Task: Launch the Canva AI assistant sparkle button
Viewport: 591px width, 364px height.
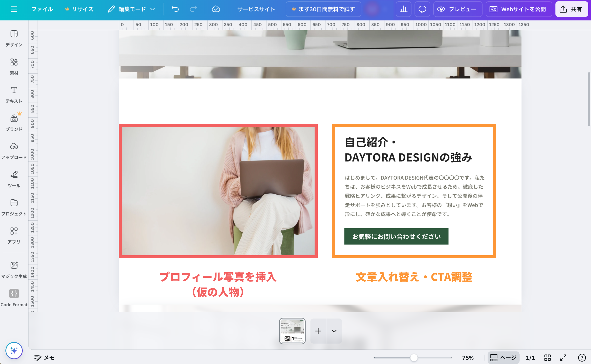Action: click(x=14, y=350)
